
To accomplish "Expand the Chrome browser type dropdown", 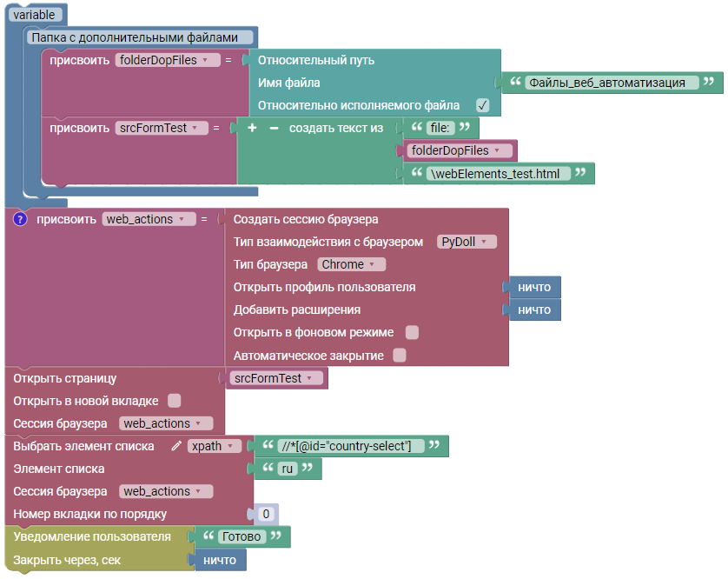I will [352, 264].
